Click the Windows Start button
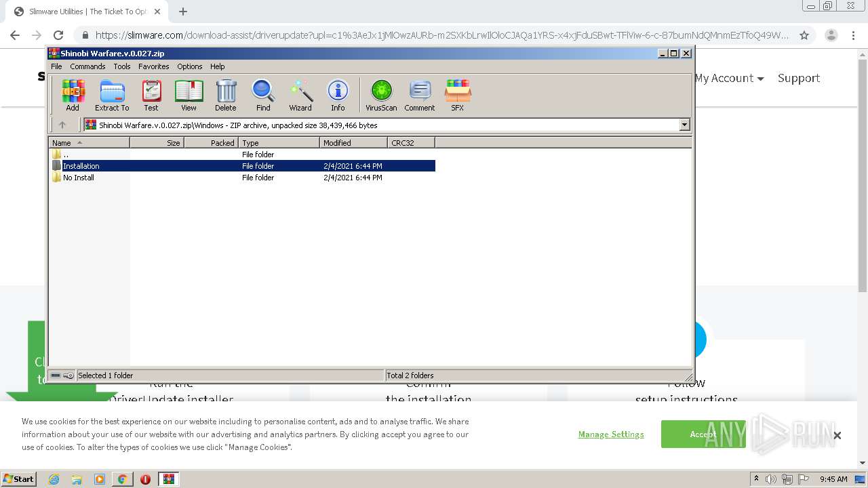Image resolution: width=868 pixels, height=488 pixels. [x=18, y=479]
